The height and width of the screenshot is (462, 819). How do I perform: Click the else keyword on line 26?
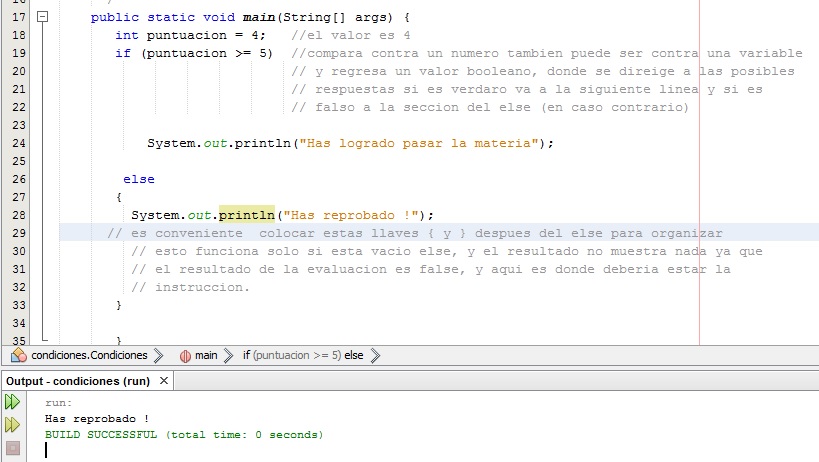click(x=139, y=179)
